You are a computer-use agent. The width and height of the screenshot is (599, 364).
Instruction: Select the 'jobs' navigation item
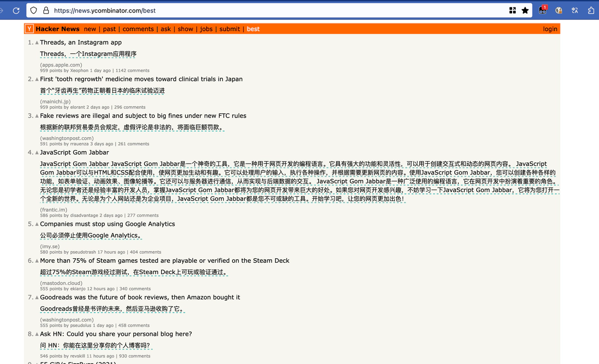click(x=206, y=29)
